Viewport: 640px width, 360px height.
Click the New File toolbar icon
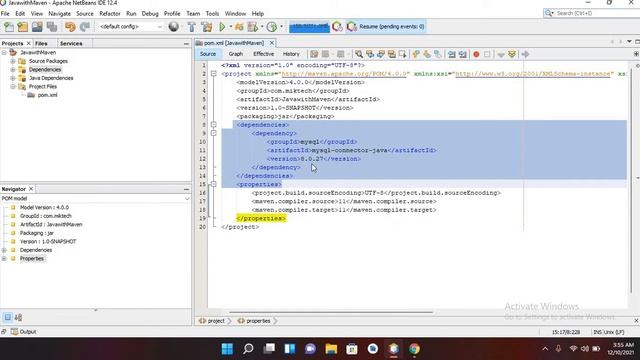[x=9, y=27]
